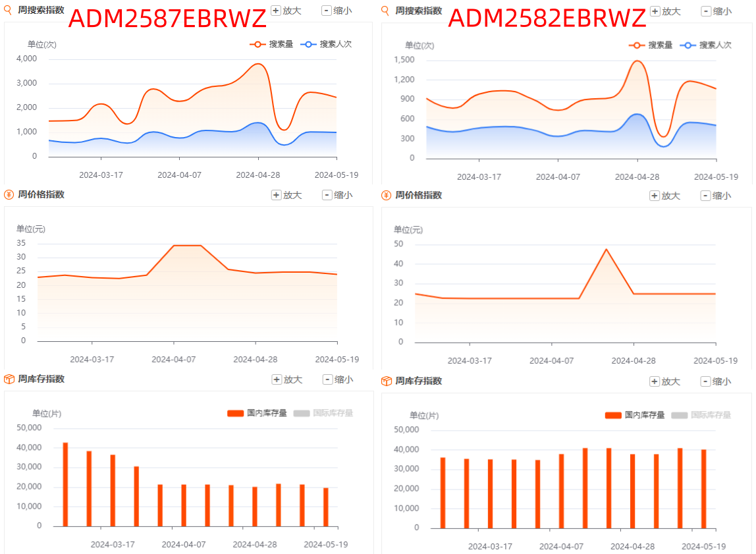This screenshot has width=756, height=554.
Task: Toggle 国内库存量 legend in right inventory chart
Action: coord(635,414)
